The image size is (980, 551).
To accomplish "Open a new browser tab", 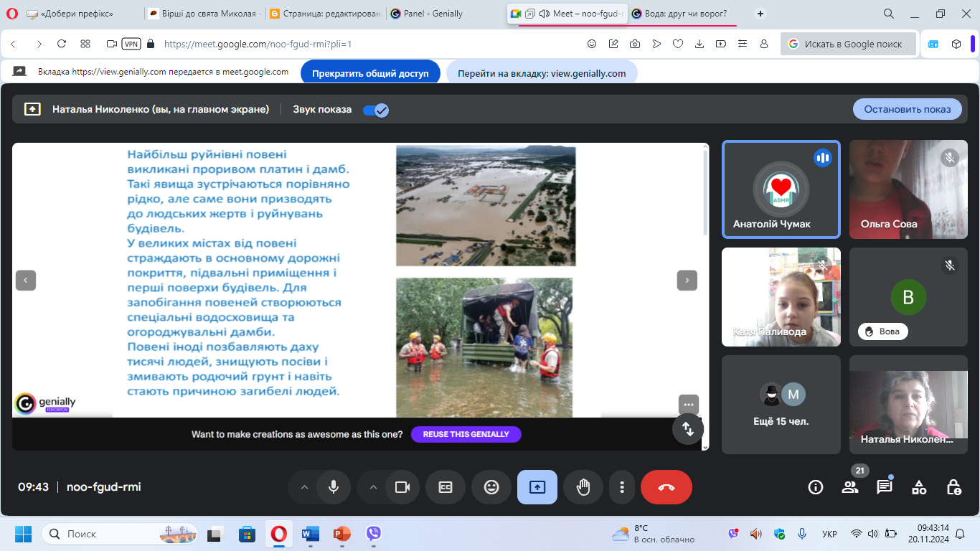I will [x=760, y=14].
